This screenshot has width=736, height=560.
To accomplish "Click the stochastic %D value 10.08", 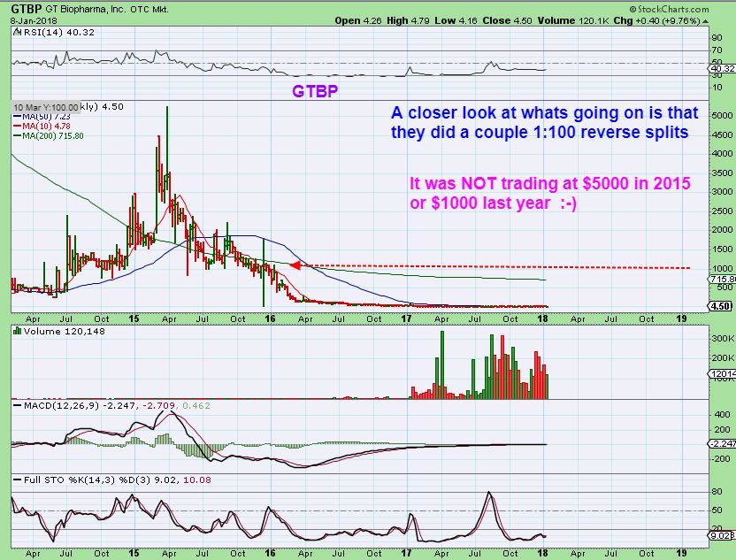I will pos(197,480).
